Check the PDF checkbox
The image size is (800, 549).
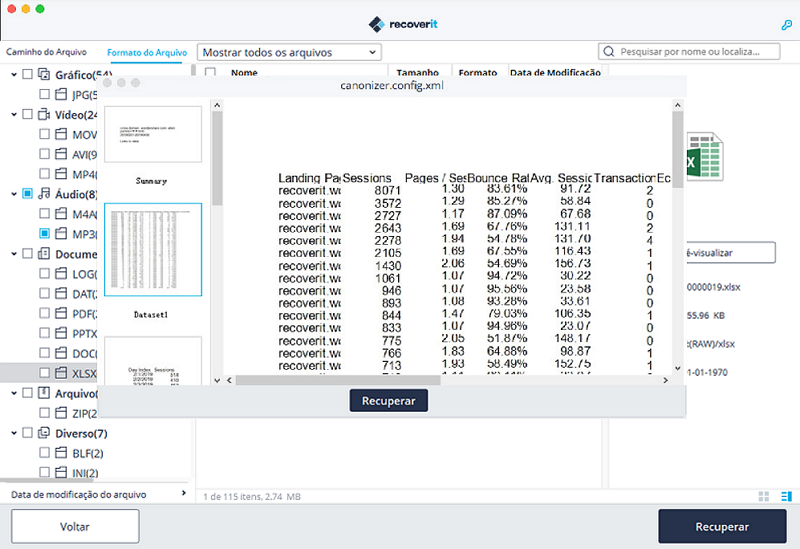[x=44, y=313]
